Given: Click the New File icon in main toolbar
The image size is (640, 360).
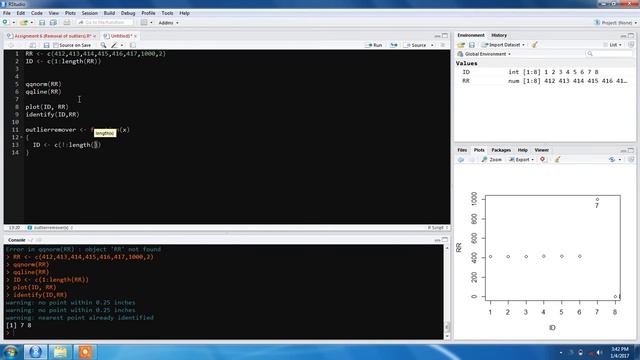Looking at the screenshot, I should 5,22.
